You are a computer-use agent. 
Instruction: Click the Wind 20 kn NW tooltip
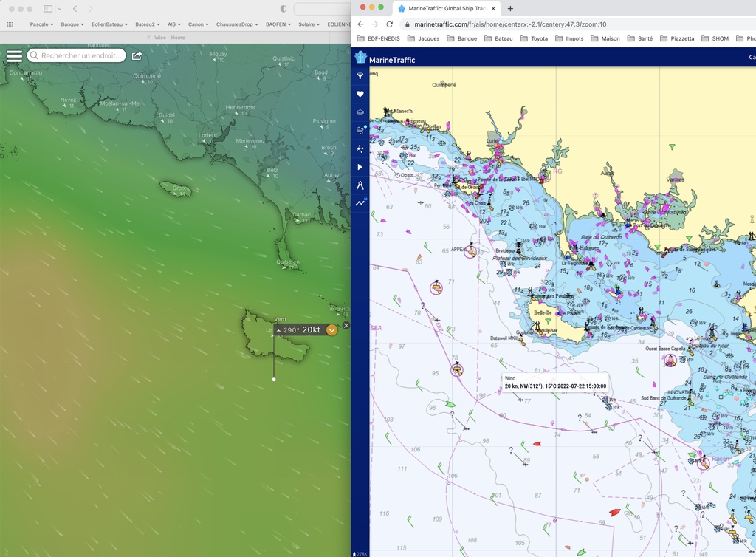(555, 383)
